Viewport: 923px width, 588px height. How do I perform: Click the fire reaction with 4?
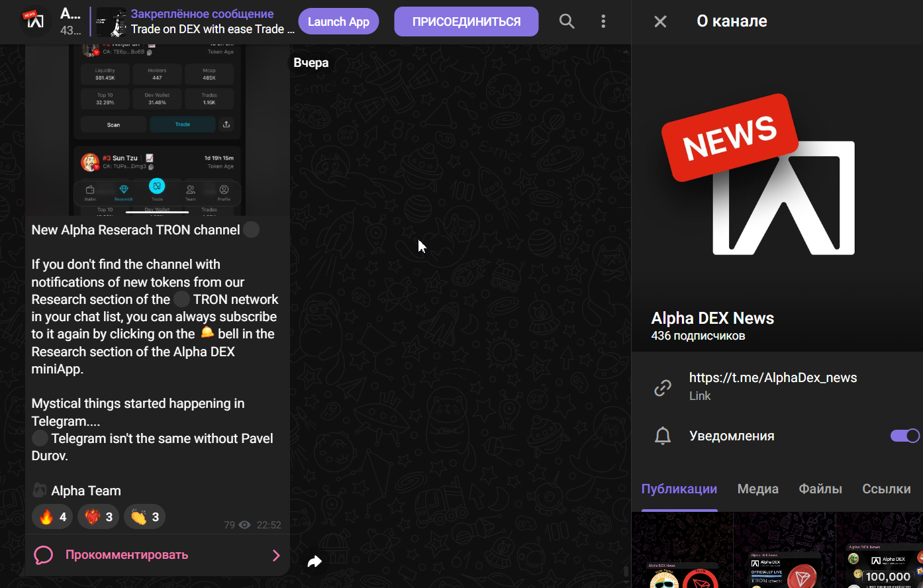click(x=52, y=516)
